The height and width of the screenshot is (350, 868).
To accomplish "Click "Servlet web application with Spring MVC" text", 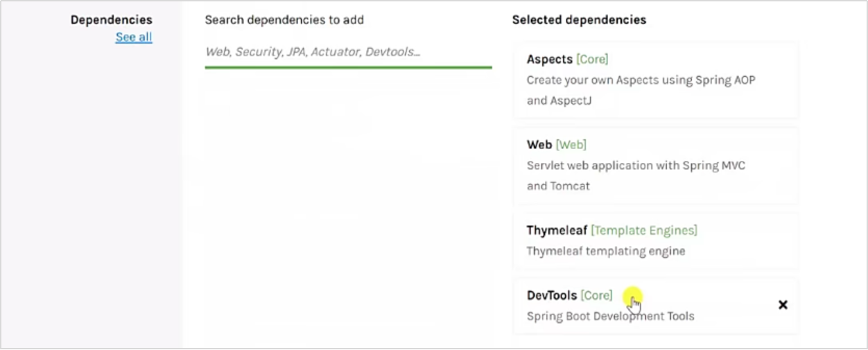I will 636,166.
